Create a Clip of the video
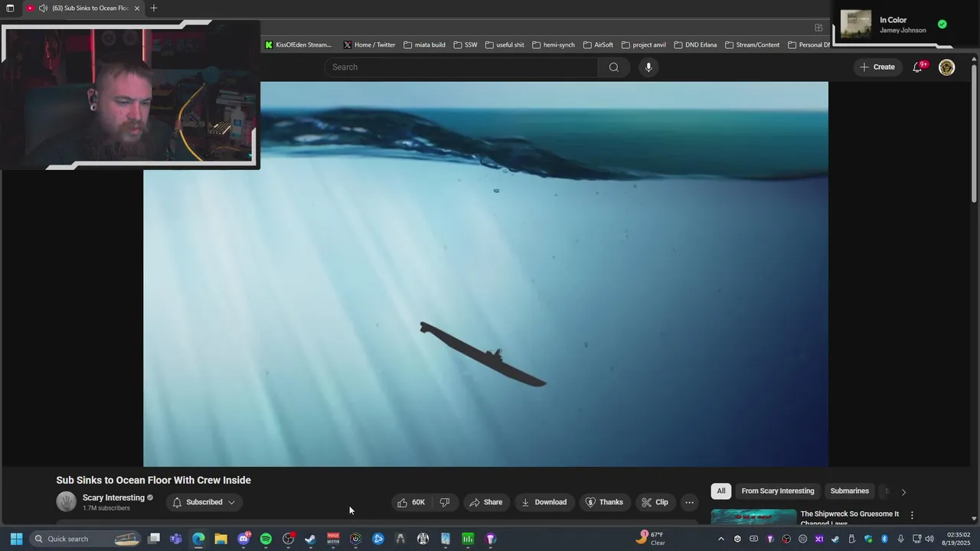 click(655, 502)
